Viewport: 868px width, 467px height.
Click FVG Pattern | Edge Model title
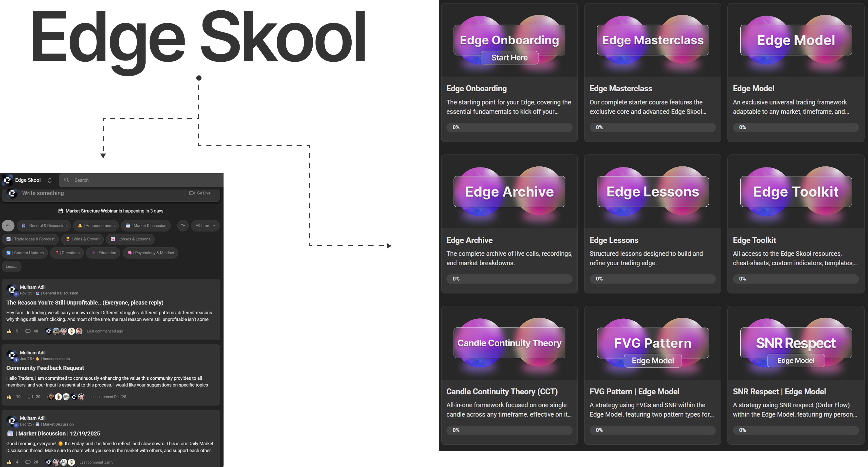point(634,391)
